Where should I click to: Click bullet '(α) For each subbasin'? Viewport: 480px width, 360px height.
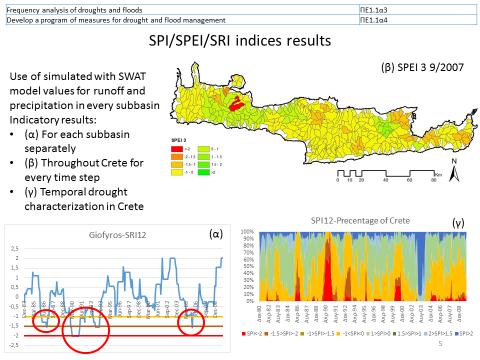(x=77, y=134)
